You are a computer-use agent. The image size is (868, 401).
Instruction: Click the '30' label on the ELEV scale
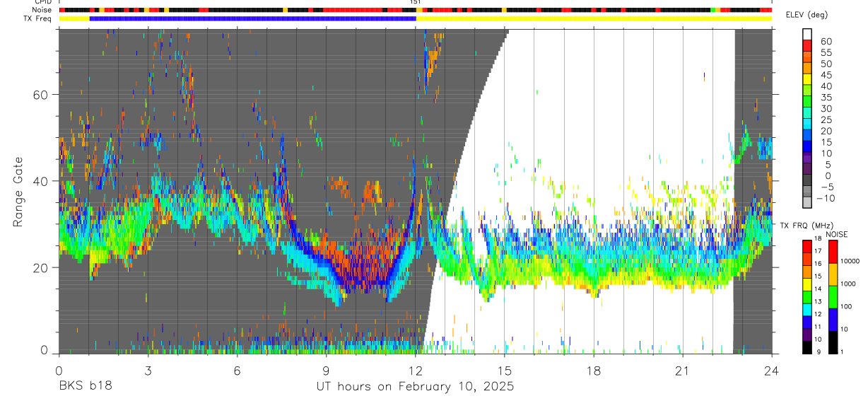(826, 108)
